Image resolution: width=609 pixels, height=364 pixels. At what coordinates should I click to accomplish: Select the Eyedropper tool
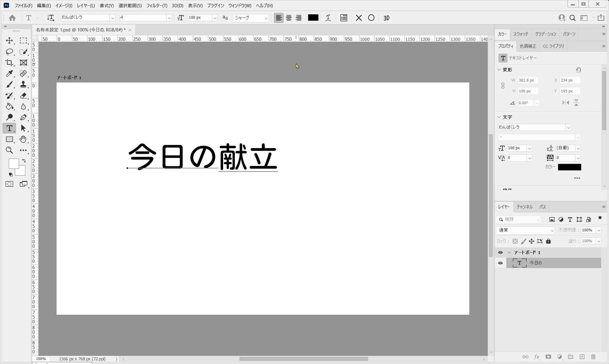pyautogui.click(x=9, y=73)
